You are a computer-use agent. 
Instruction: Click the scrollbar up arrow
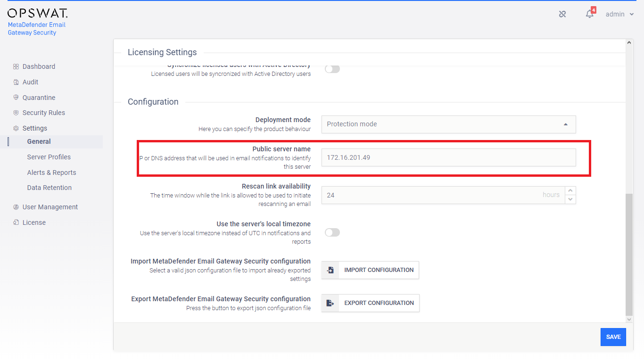click(x=629, y=42)
